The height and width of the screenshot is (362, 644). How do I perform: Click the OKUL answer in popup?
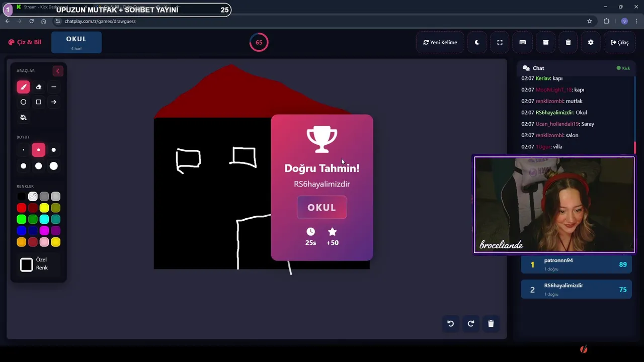click(322, 208)
